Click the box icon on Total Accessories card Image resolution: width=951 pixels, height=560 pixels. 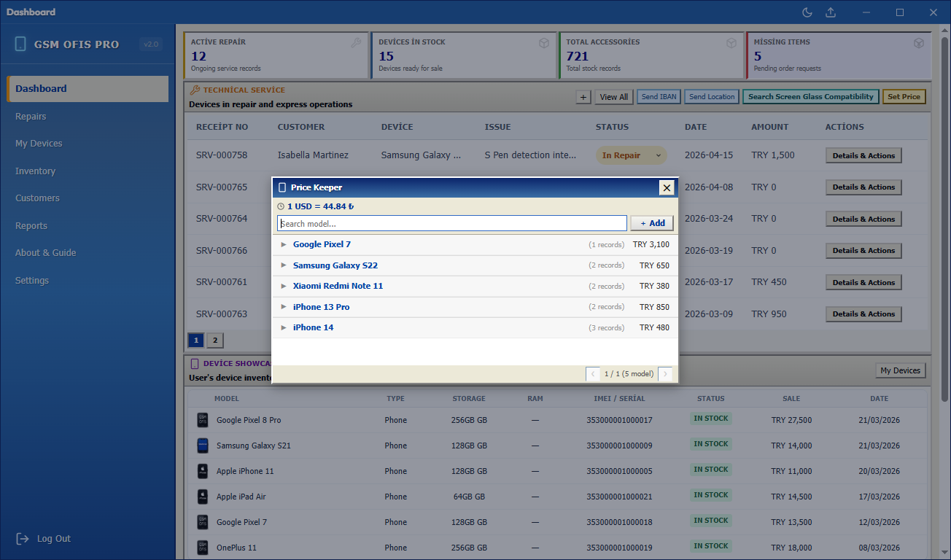point(731,43)
